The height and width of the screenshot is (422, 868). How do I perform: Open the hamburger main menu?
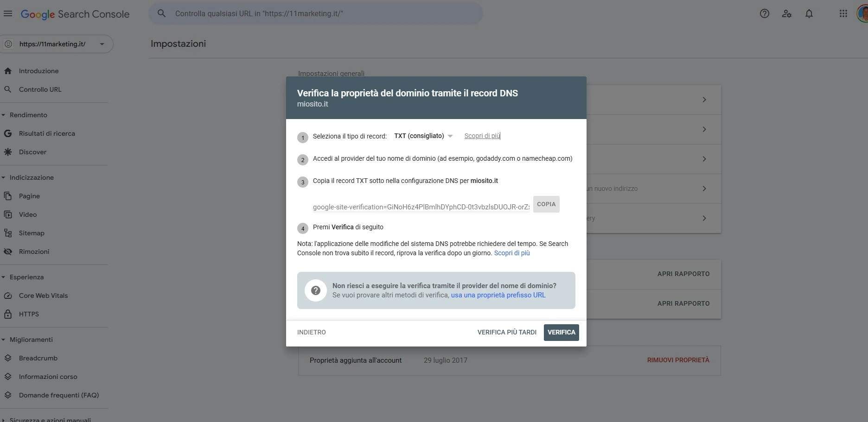click(8, 13)
